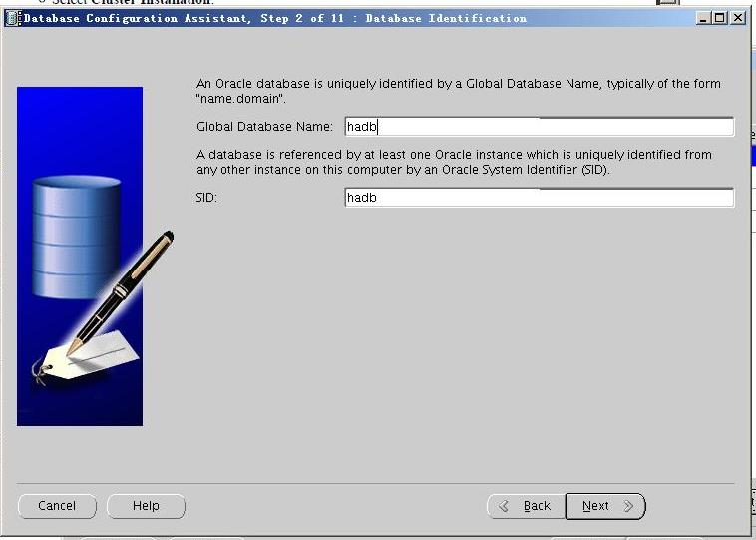Minimize the Database Configuration Assistant window

click(x=703, y=18)
